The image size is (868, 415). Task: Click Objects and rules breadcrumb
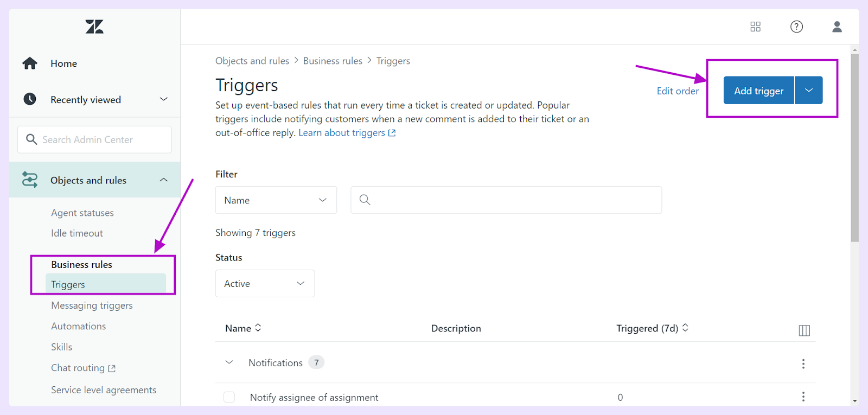(x=252, y=61)
